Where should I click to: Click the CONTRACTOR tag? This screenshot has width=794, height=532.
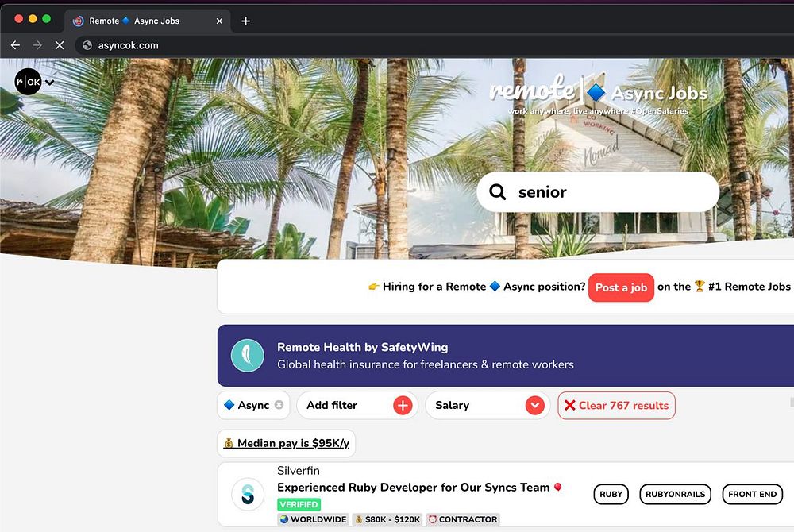(463, 519)
